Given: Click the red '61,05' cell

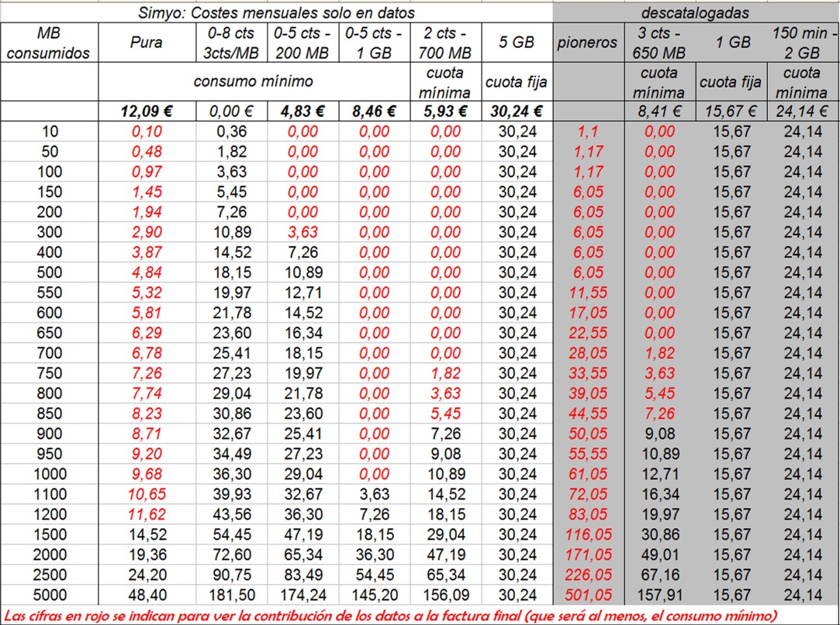Looking at the screenshot, I should pyautogui.click(x=588, y=474).
